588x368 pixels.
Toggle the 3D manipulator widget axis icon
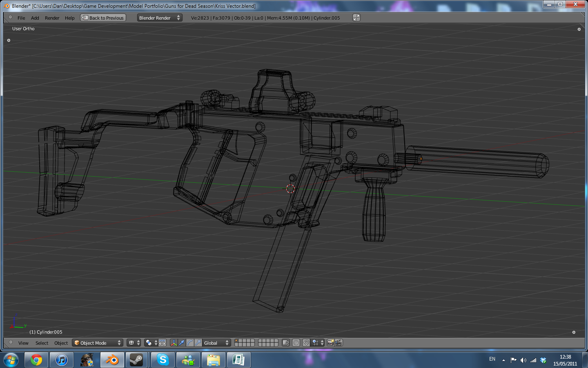[x=174, y=343]
